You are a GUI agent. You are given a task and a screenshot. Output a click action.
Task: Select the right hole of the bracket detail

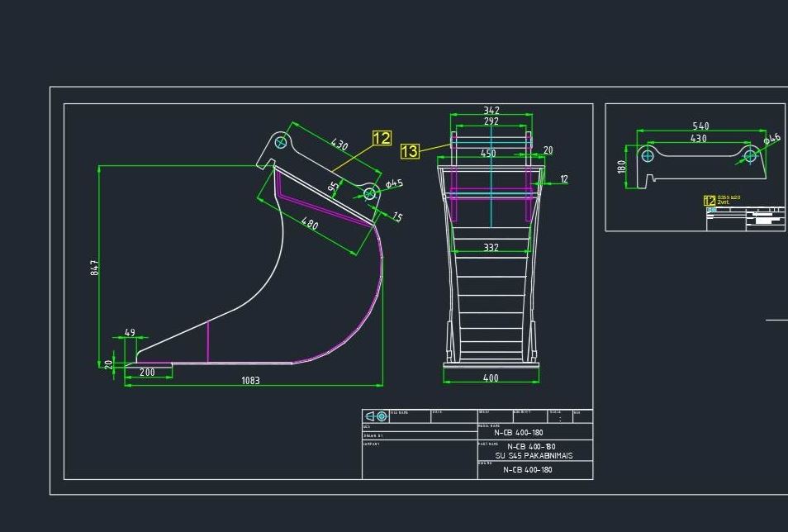pyautogui.click(x=750, y=155)
